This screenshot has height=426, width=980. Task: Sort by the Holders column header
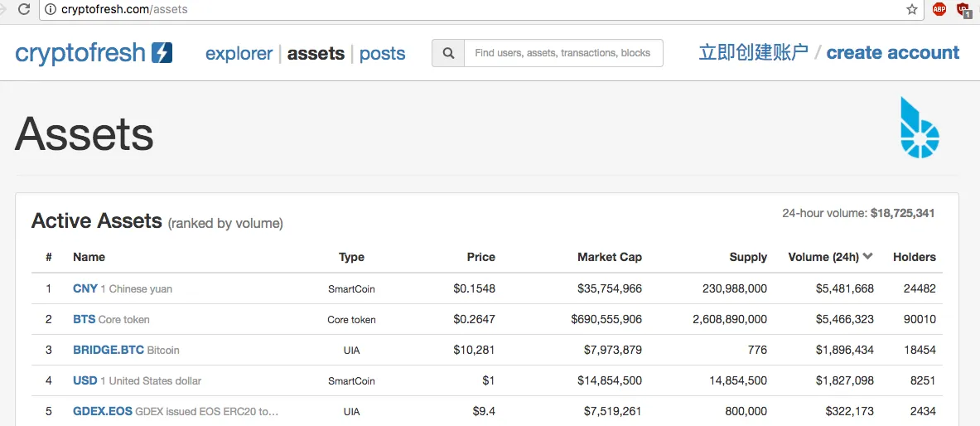[x=915, y=257]
